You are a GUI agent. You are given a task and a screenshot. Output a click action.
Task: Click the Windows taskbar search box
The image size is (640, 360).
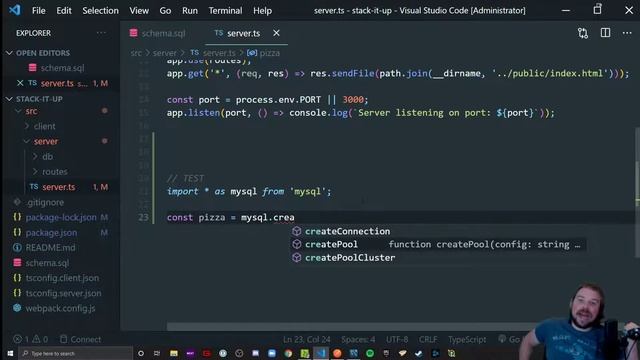(x=76, y=353)
